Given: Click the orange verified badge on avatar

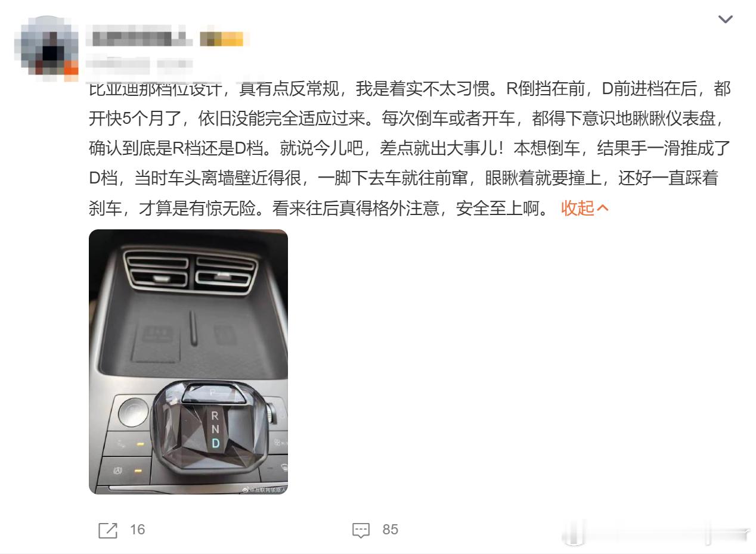Looking at the screenshot, I should point(71,69).
